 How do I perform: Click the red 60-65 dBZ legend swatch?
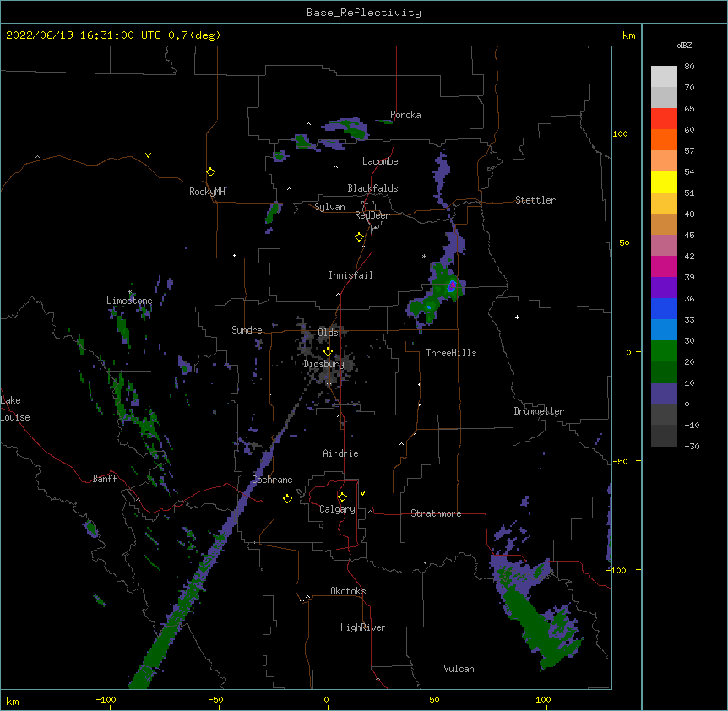tap(664, 118)
